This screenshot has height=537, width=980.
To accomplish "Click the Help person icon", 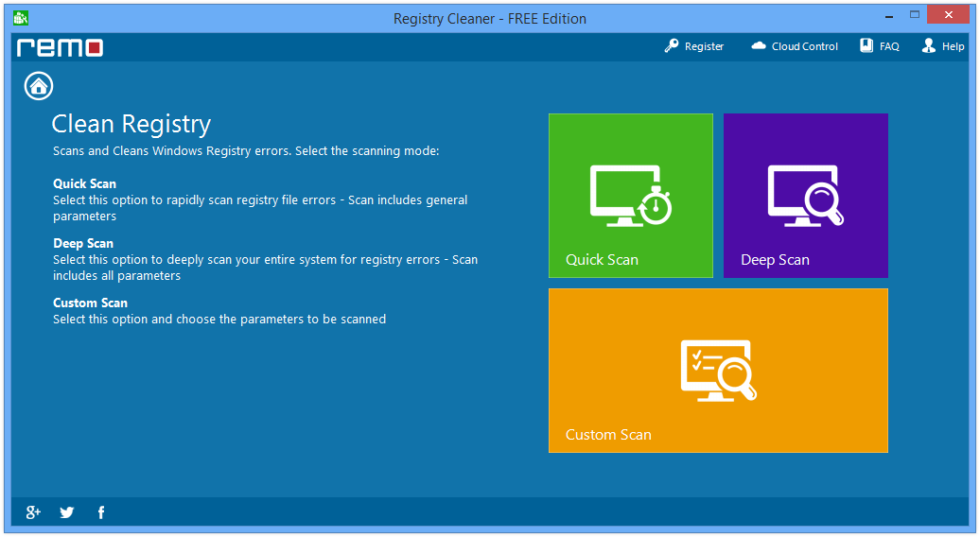I will tap(929, 45).
